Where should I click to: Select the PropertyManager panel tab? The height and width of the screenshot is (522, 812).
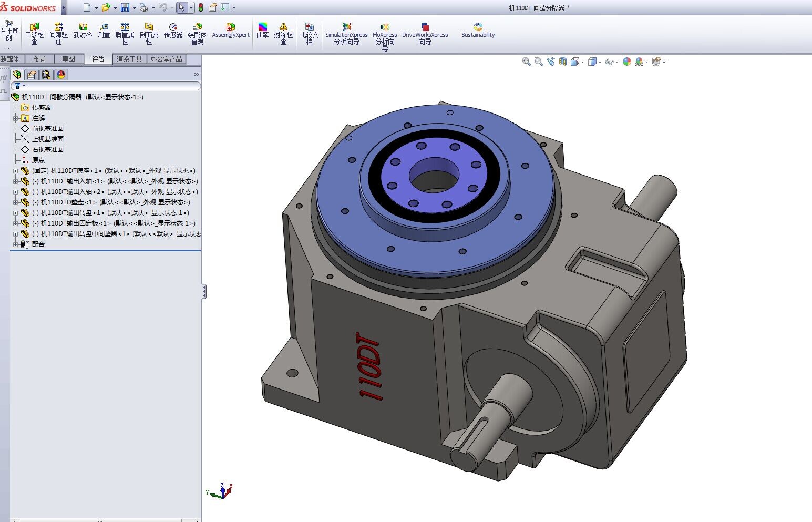(32, 75)
